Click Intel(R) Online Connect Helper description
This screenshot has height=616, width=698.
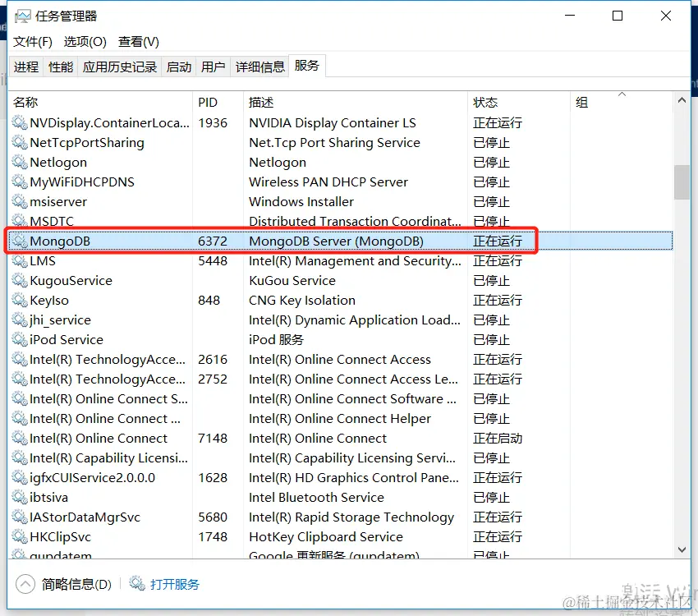[340, 419]
